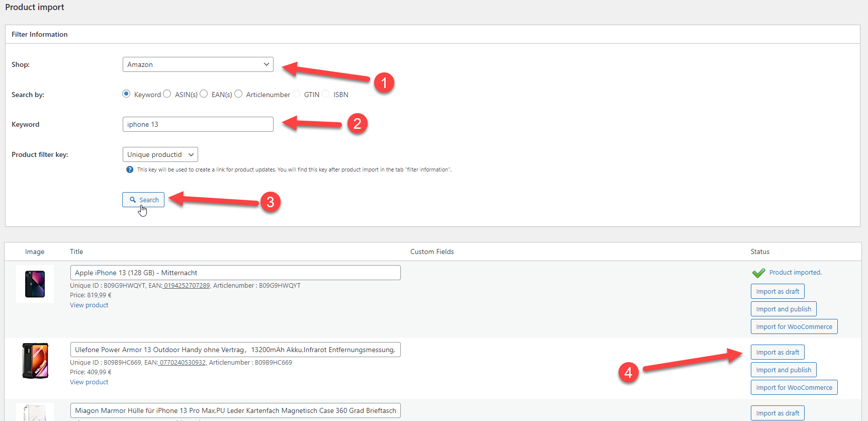Click Import for WooCommerce for Ulefone Power Armor
868x421 pixels.
pyautogui.click(x=794, y=387)
